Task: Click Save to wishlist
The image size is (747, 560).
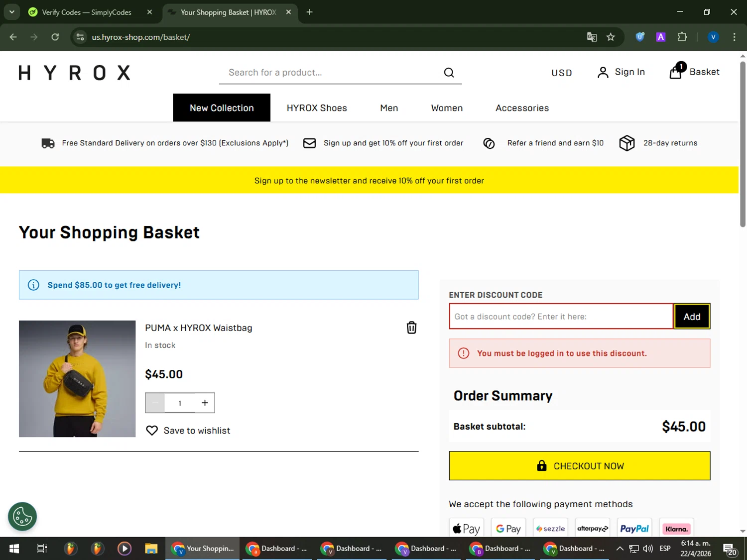Action: coord(197,431)
